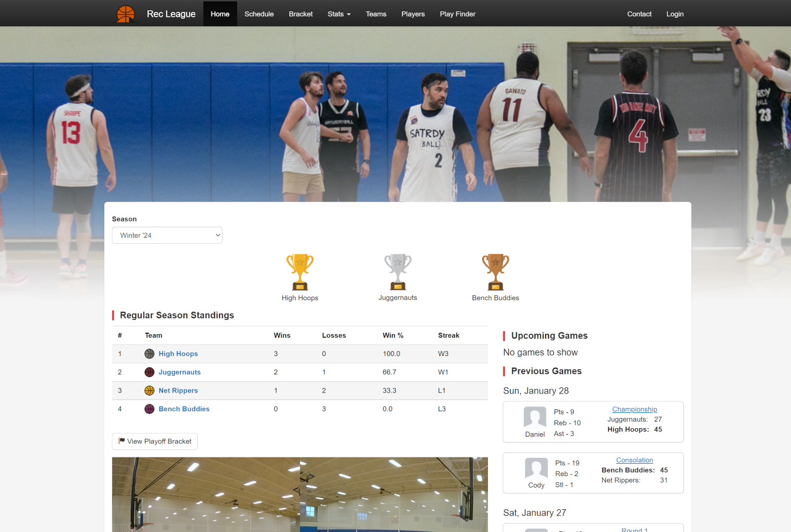
Task: Click the 'Sun, January 28' date
Action: [x=536, y=391]
